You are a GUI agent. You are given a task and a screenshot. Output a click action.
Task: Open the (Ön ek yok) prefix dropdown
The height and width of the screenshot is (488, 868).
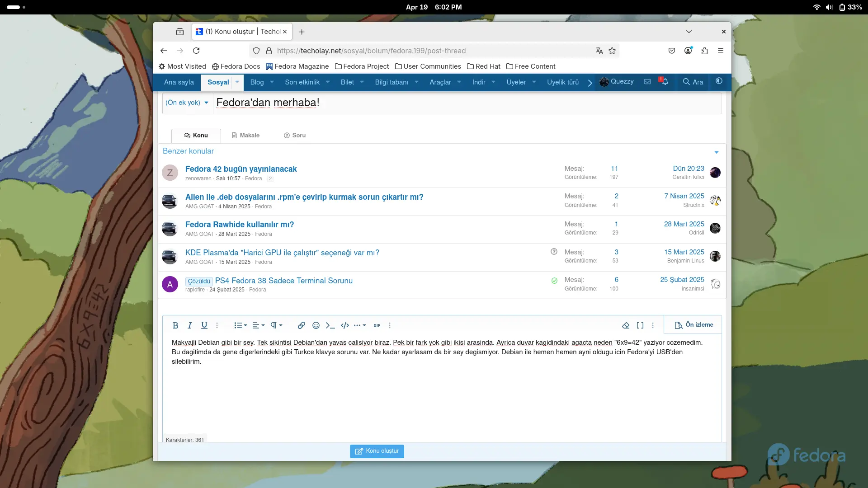click(x=187, y=103)
